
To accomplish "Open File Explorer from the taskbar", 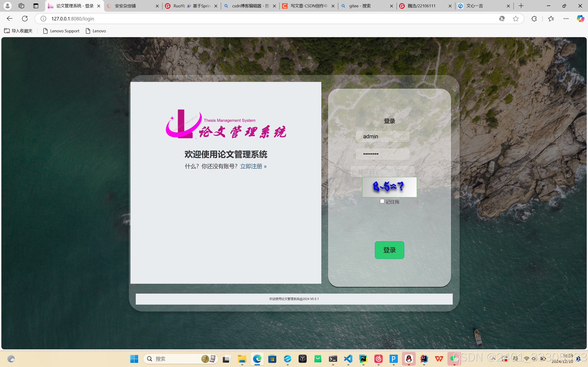I will click(242, 359).
